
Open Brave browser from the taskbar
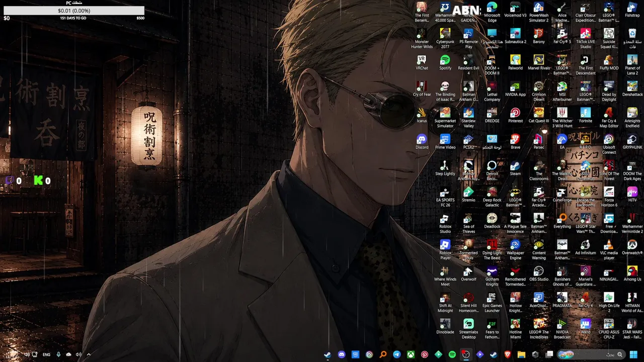point(508,354)
